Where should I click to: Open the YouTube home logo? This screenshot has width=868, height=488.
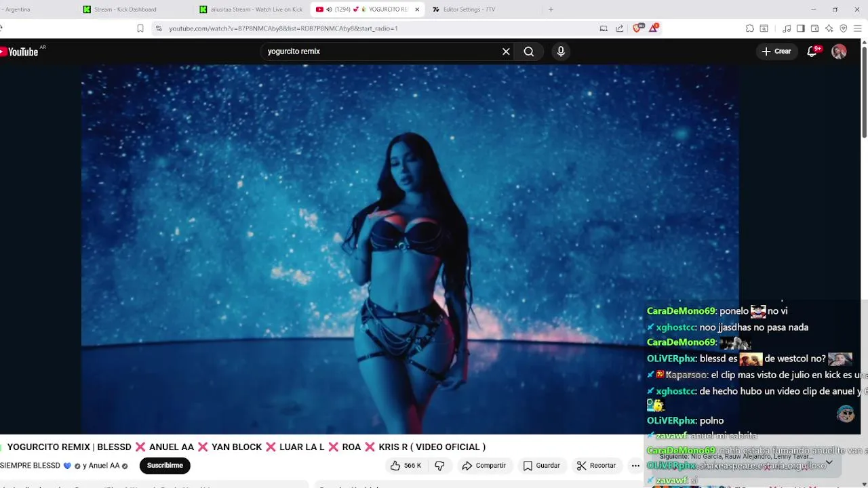pyautogui.click(x=20, y=52)
